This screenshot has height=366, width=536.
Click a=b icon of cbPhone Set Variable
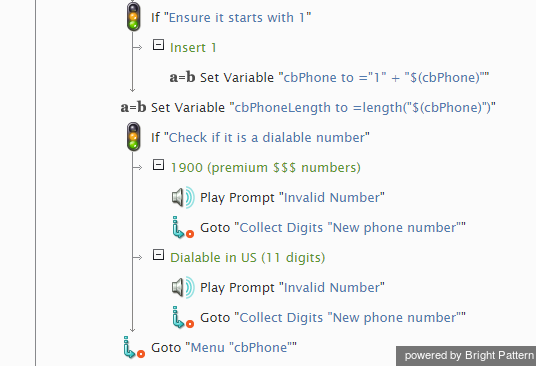click(182, 78)
